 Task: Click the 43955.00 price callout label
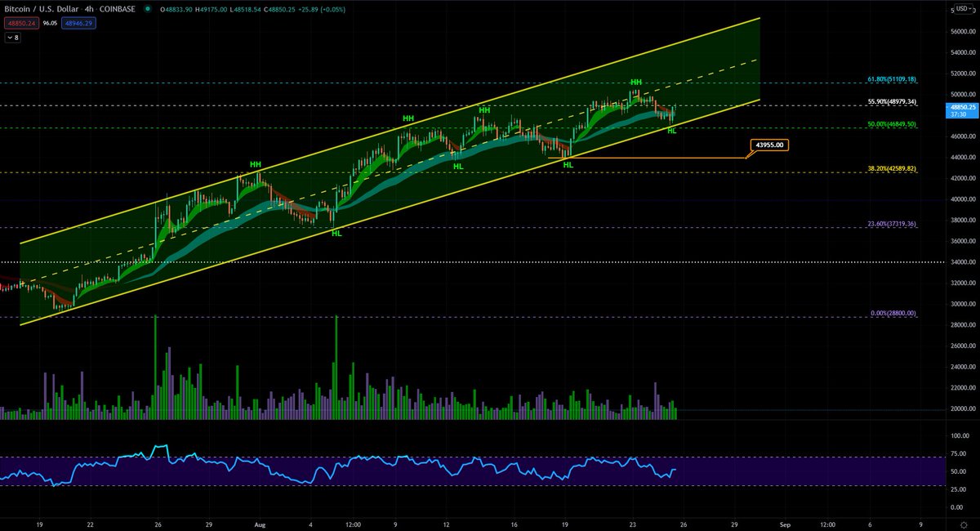tap(770, 145)
